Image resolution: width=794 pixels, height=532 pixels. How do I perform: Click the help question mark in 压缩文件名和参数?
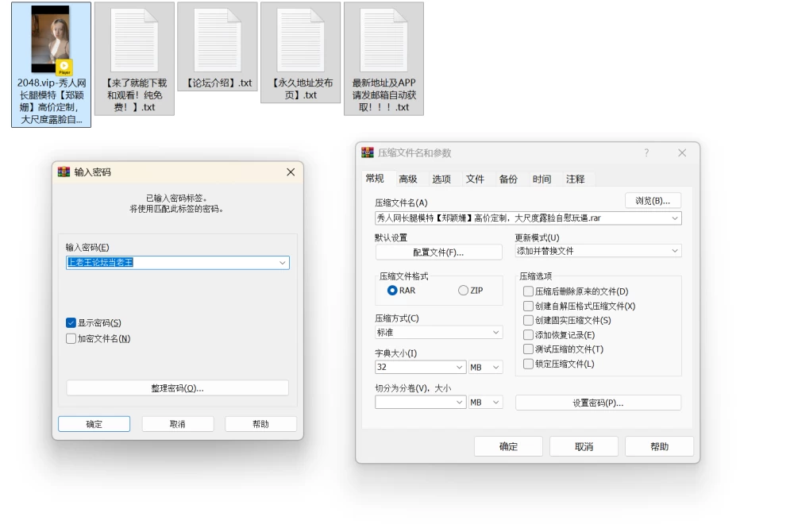(x=646, y=152)
